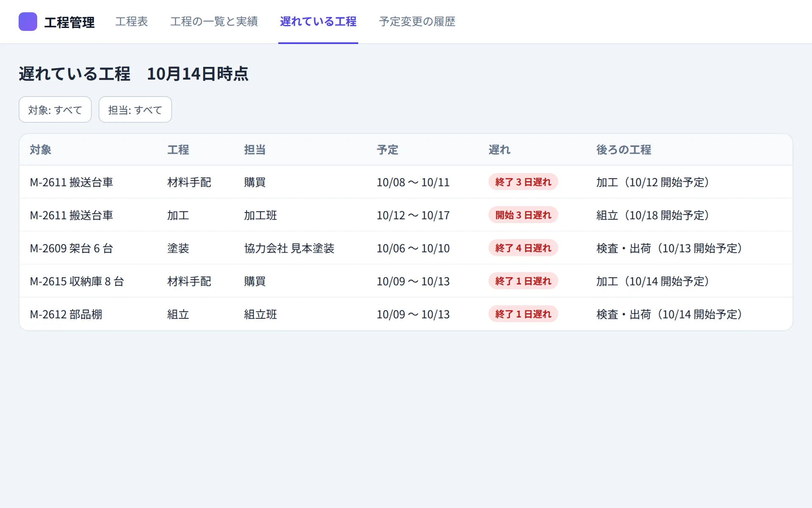812x508 pixels.
Task: Click the 予定 column header
Action: [388, 150]
